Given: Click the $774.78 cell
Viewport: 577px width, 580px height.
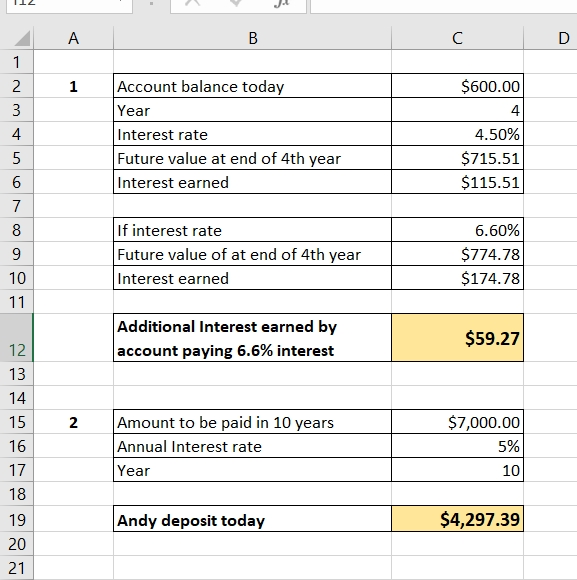Looking at the screenshot, I should tap(457, 254).
